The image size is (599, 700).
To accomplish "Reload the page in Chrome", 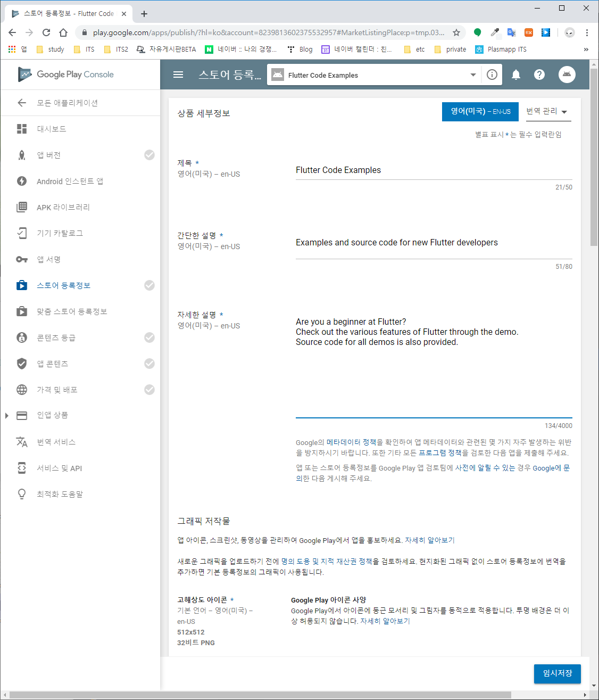I will point(46,32).
